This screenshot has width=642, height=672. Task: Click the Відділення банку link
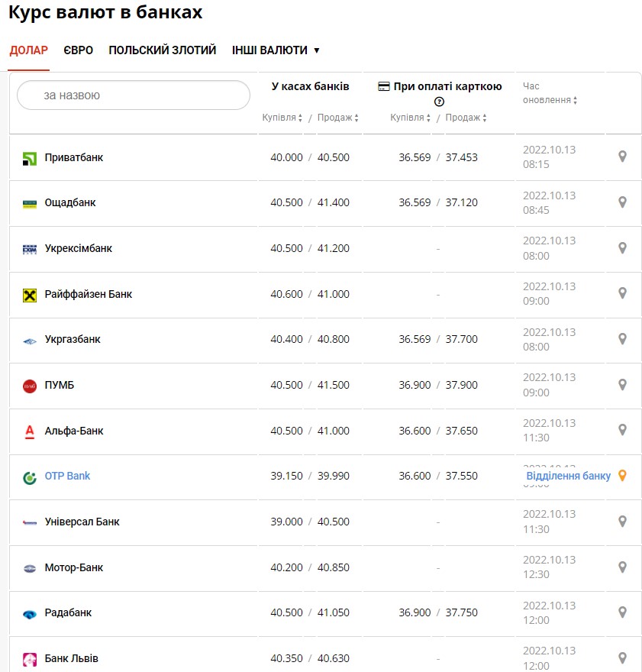(568, 476)
